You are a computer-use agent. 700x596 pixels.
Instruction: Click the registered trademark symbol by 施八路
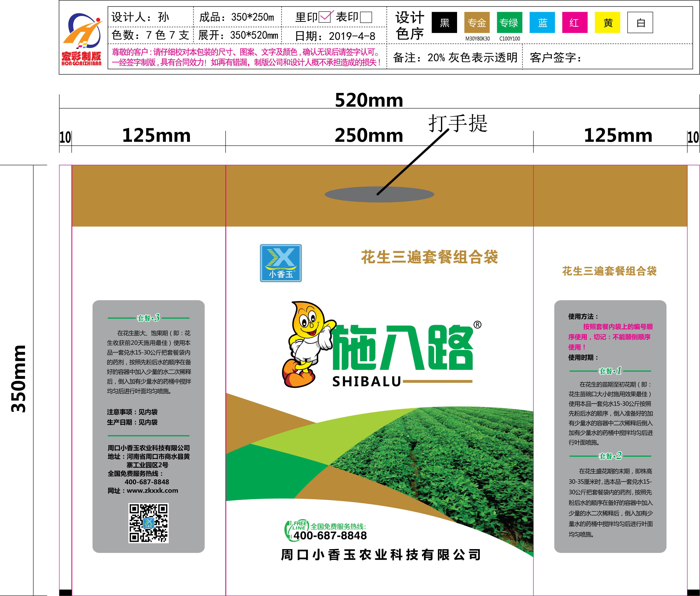[477, 324]
